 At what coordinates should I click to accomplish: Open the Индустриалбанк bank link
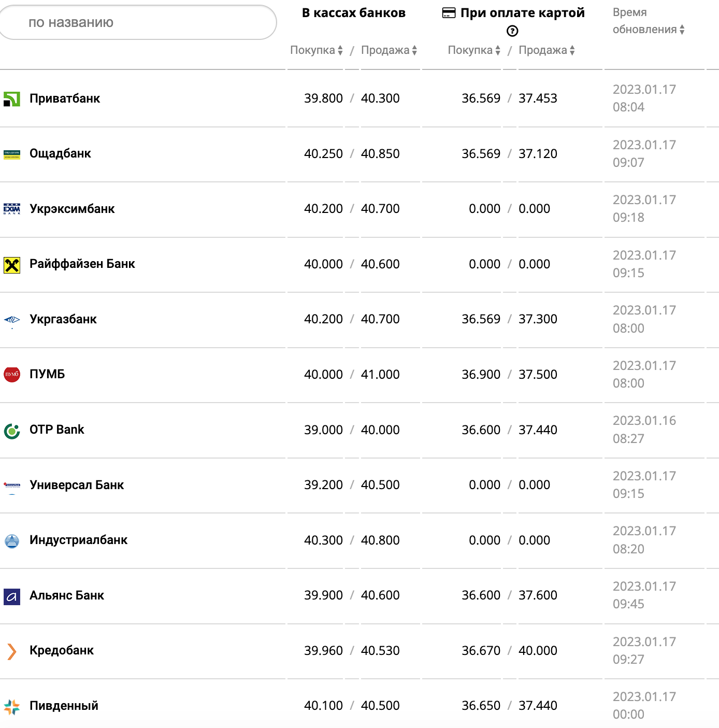tap(78, 540)
